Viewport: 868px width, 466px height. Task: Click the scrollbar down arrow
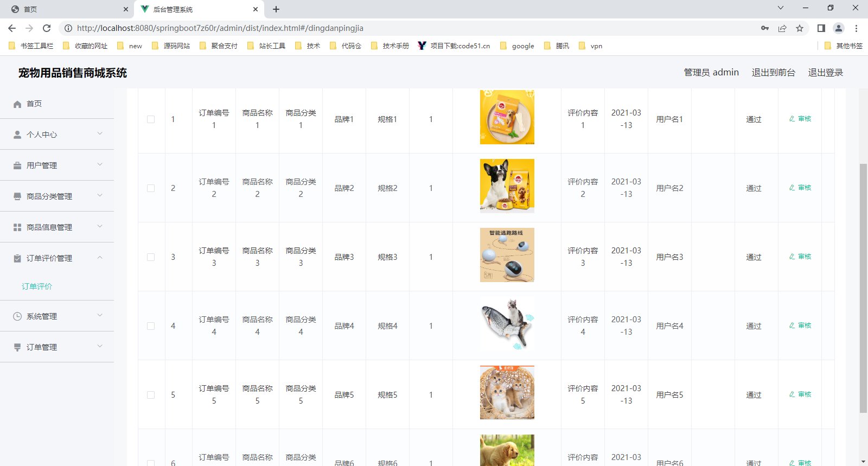[863, 462]
